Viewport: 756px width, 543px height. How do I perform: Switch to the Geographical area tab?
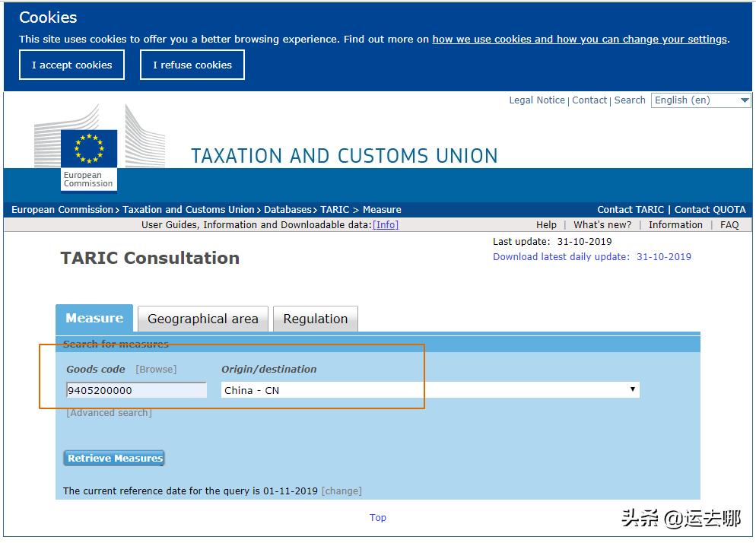[203, 319]
